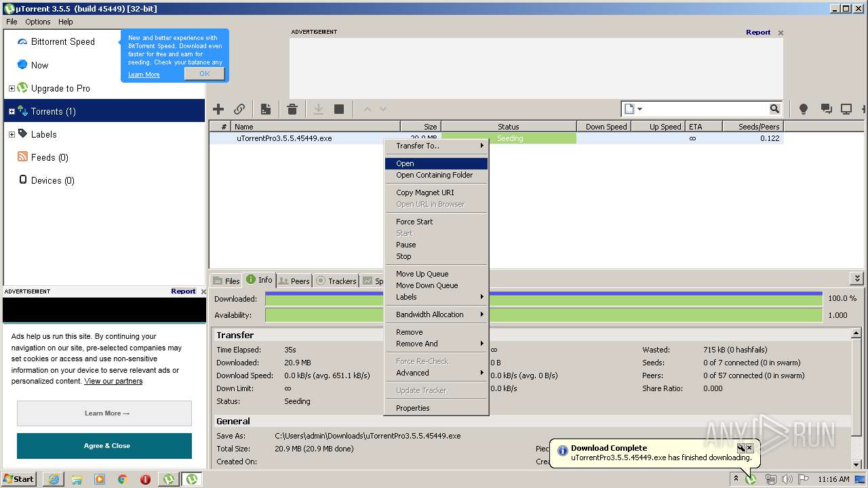
Task: Choose Force Start in context menu
Action: point(436,222)
